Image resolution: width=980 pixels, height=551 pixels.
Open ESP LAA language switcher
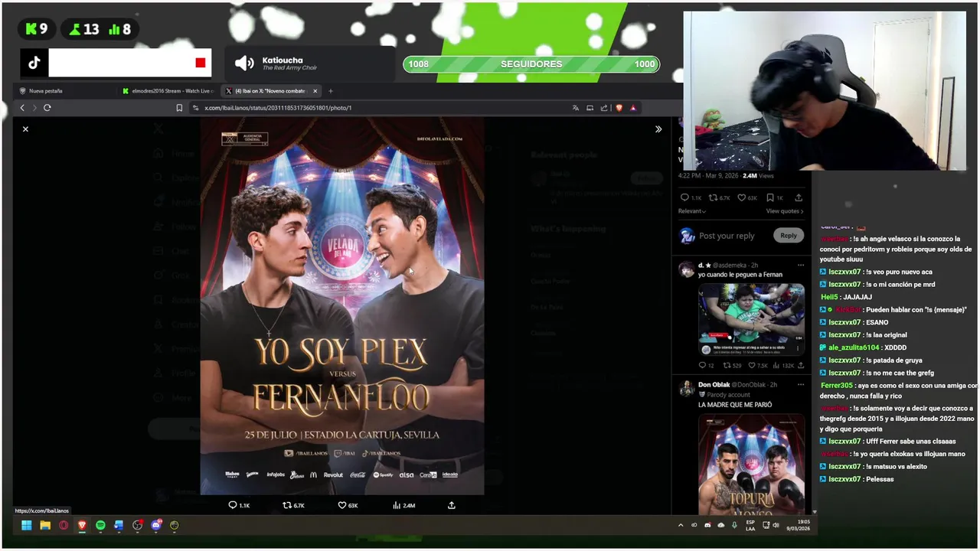pyautogui.click(x=750, y=526)
